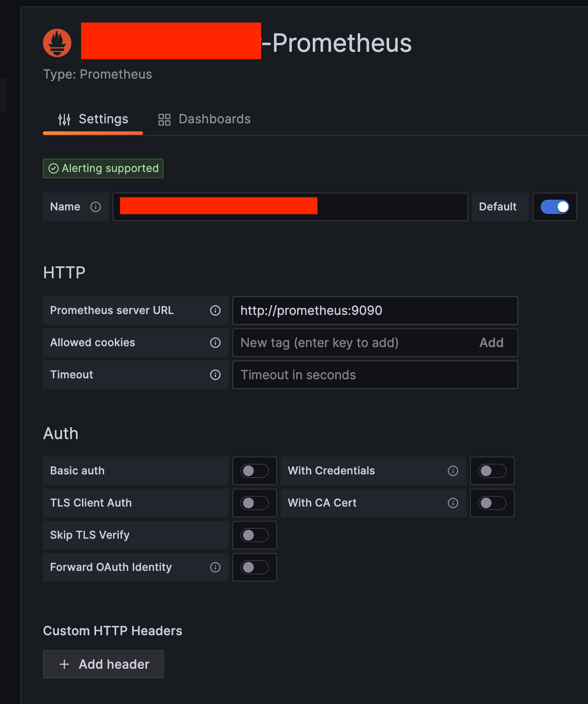Click the info icon for With Credentials
This screenshot has width=588, height=704.
coord(453,471)
